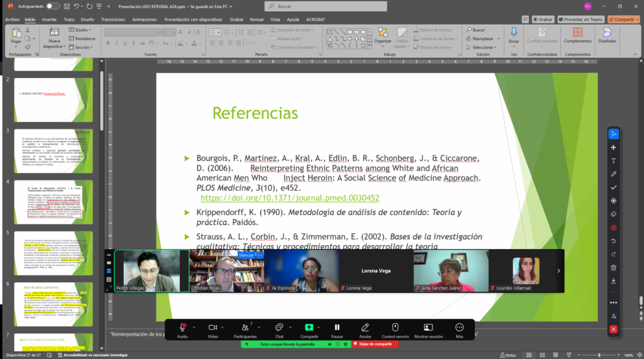Select the annotation pen draw tool
Screen dimensions: 644x359
pyautogui.click(x=614, y=174)
